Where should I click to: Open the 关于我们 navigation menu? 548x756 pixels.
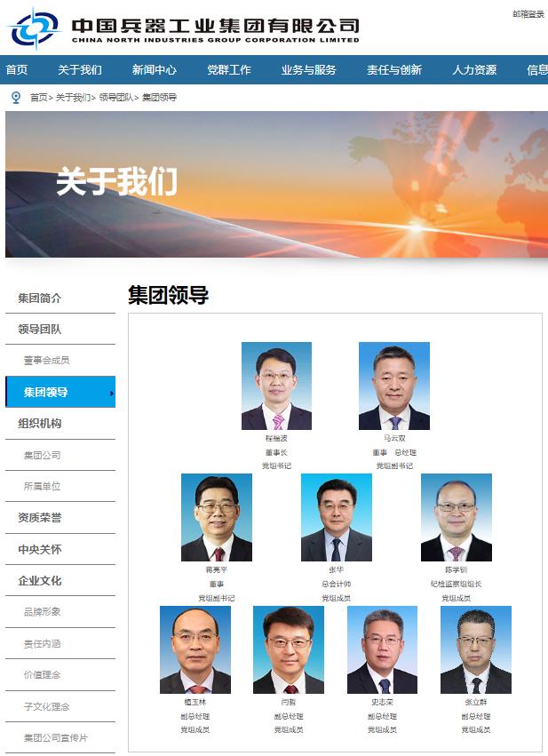click(x=80, y=70)
